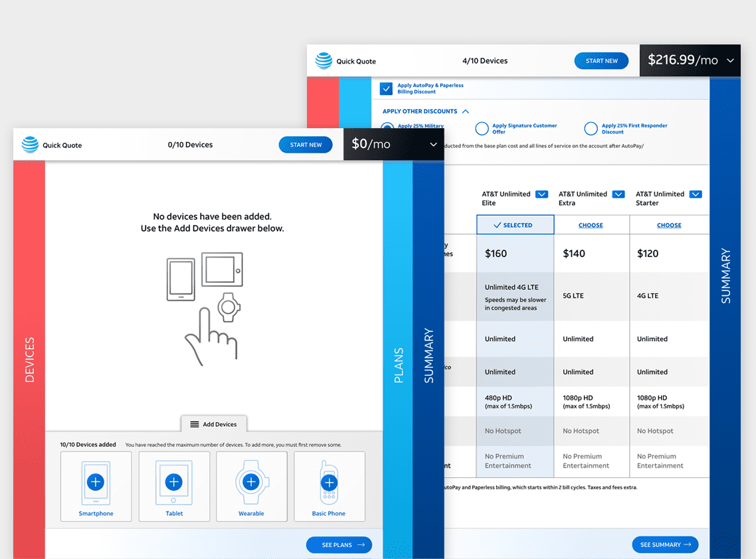Toggle AutoPay & Paperless Billing Discount checkbox
This screenshot has width=756, height=559.
[x=386, y=89]
